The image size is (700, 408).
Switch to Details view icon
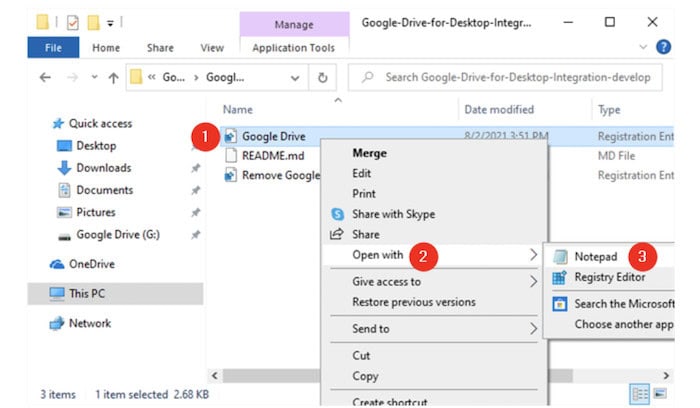[639, 394]
